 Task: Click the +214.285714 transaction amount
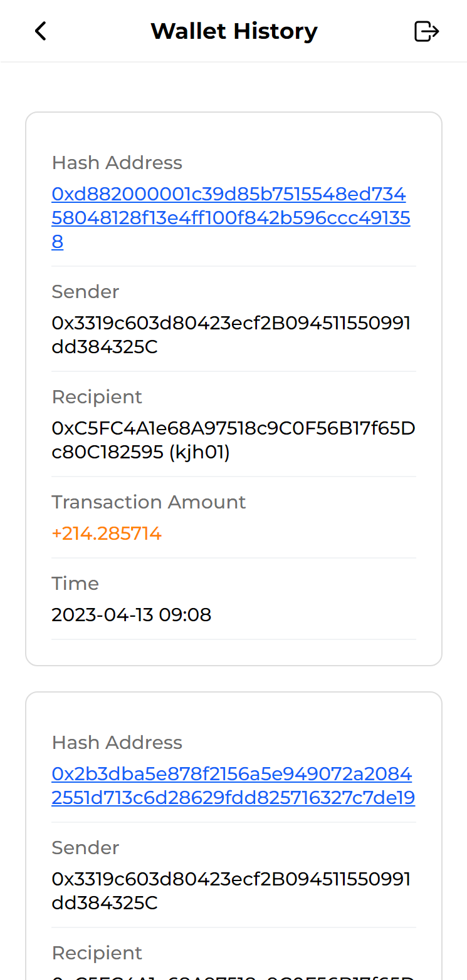[107, 534]
